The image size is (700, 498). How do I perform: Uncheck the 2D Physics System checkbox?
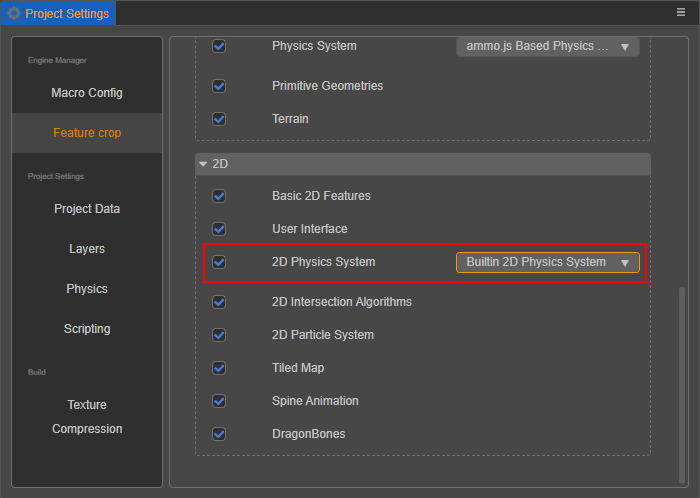[x=219, y=262]
